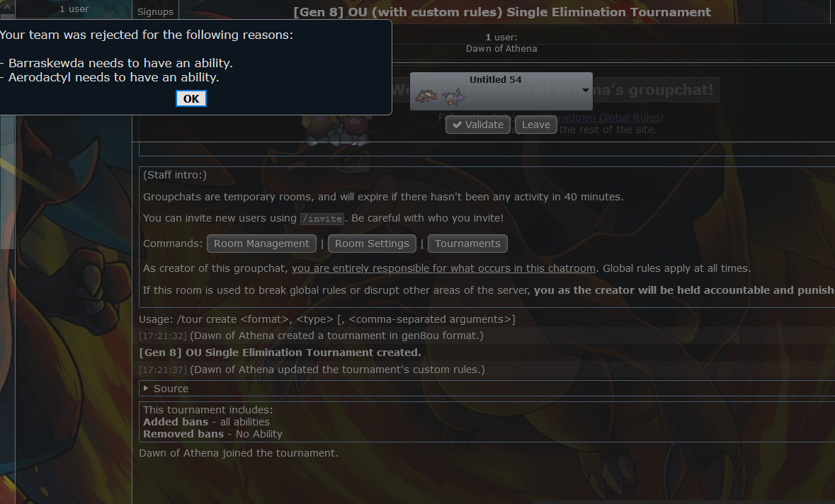
Task: Click the tournament title header bar
Action: (x=501, y=12)
